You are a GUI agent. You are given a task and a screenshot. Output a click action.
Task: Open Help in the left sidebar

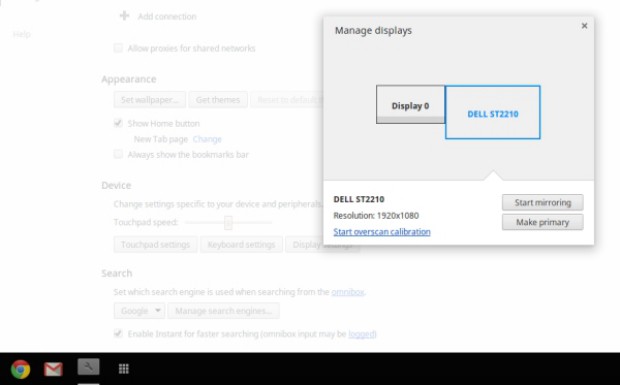[22, 34]
